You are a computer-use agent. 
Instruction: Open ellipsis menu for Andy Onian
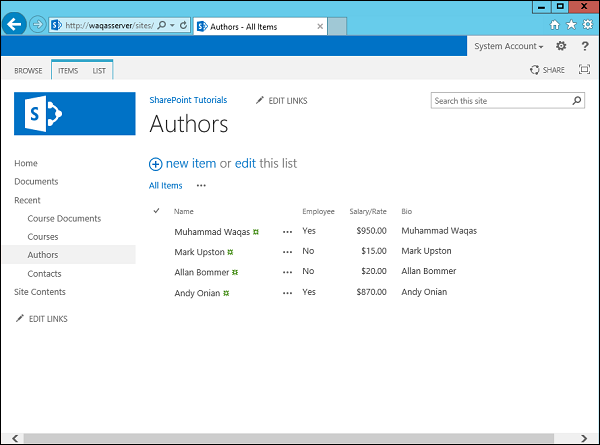tap(288, 293)
